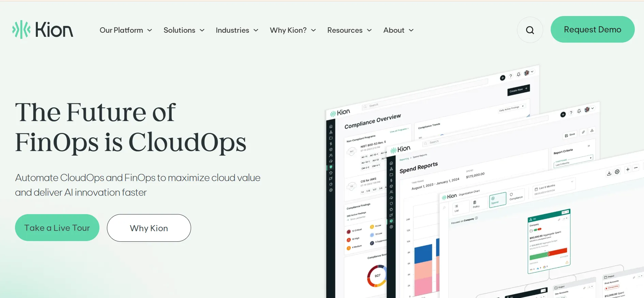644x298 pixels.
Task: Open the help question mark in Spend Reports
Action: 571,113
